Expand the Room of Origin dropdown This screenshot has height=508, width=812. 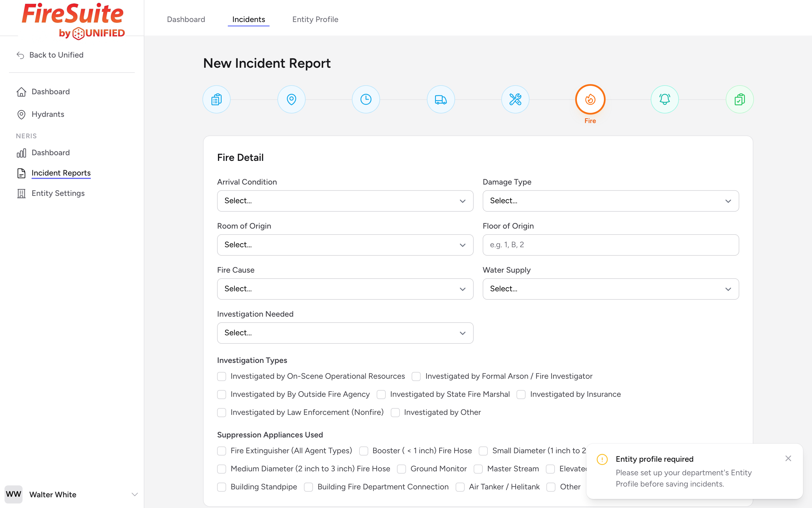tap(345, 245)
